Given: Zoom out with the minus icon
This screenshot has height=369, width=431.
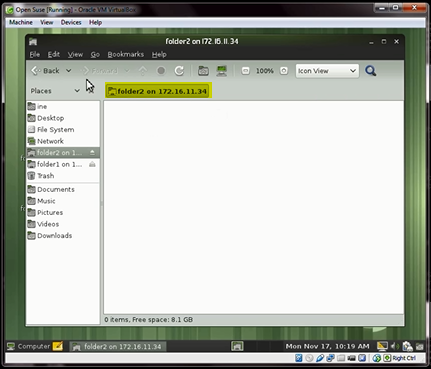Looking at the screenshot, I should 245,71.
